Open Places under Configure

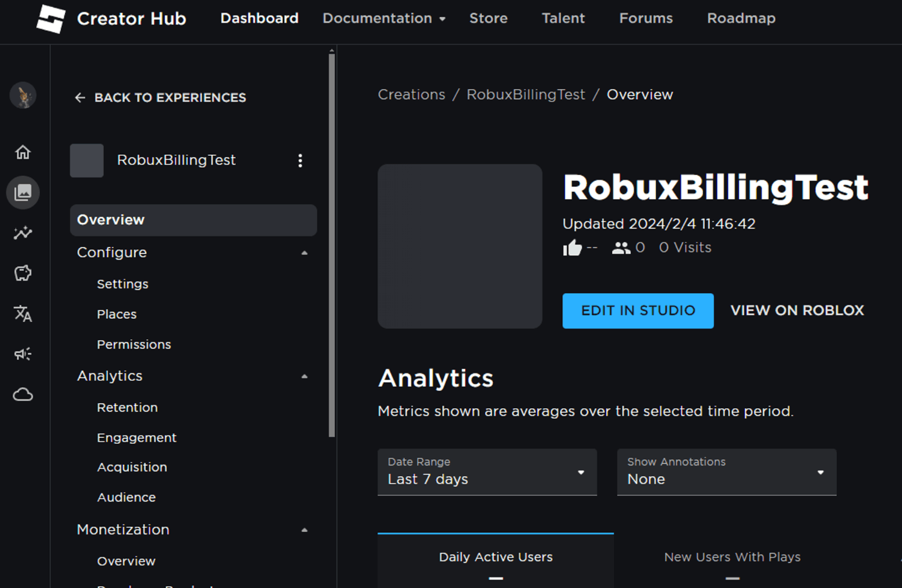[117, 314]
